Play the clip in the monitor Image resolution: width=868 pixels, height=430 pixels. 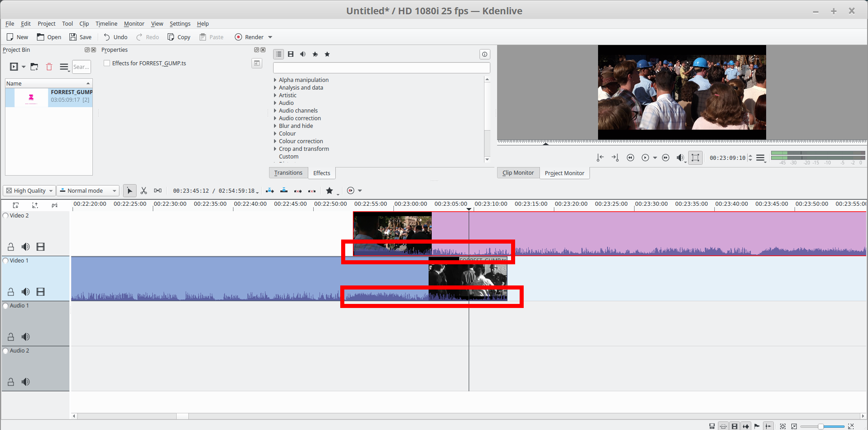click(x=645, y=158)
